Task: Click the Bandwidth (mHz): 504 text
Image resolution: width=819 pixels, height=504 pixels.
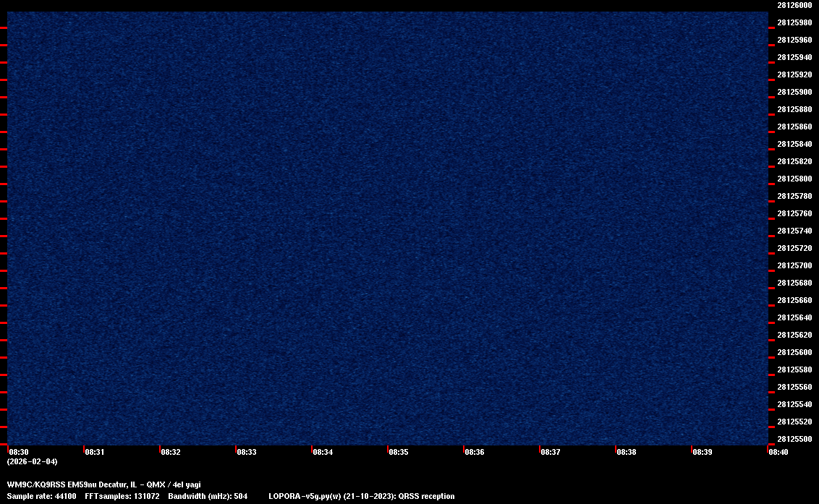Action: [x=207, y=496]
